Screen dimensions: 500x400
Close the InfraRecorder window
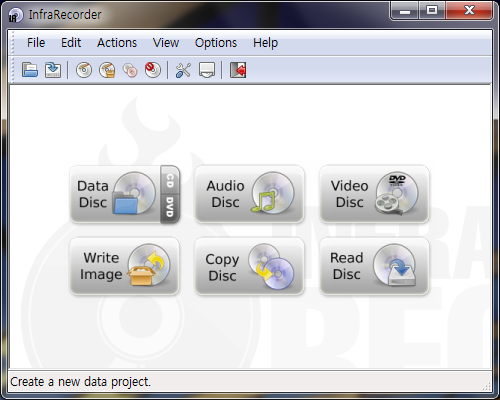469,11
